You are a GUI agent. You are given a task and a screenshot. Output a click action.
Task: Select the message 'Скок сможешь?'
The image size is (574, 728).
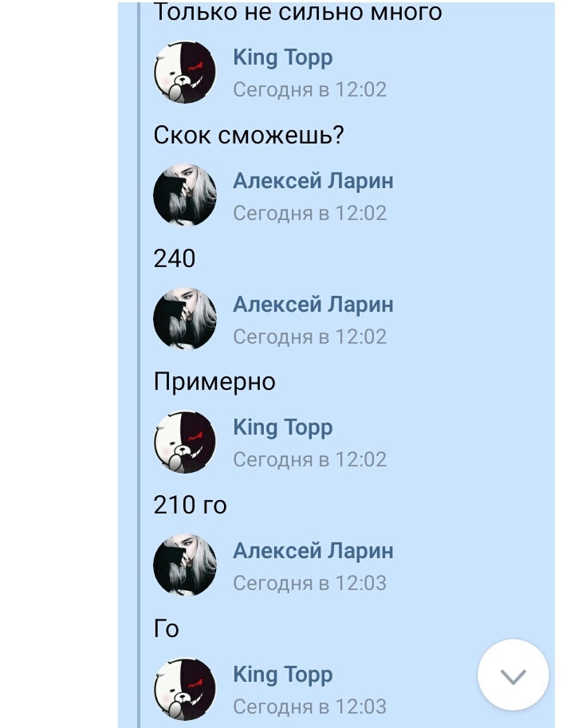coord(249,135)
